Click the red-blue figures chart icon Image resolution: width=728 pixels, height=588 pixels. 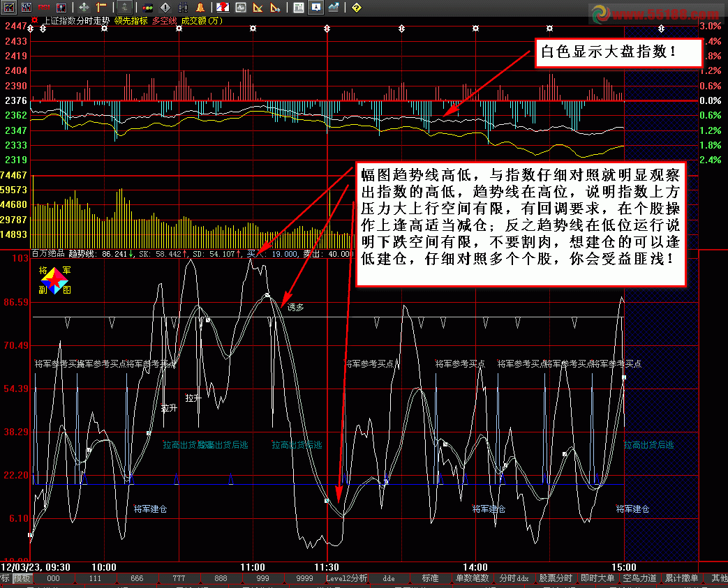(61, 7)
